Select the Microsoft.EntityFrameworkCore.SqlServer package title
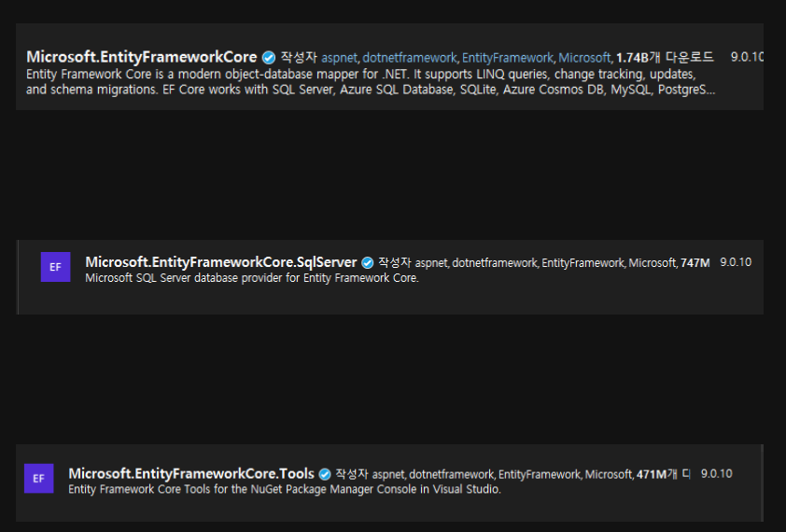The image size is (786, 532). point(221,262)
